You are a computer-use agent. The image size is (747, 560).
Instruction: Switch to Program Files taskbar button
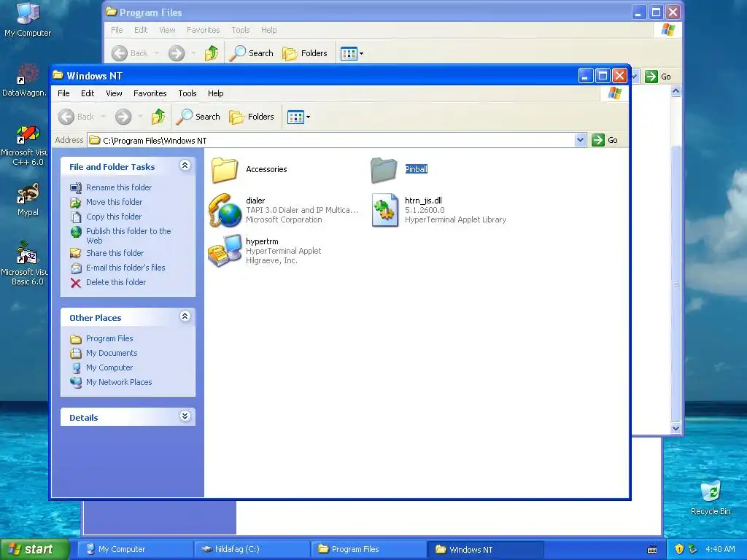click(x=368, y=550)
